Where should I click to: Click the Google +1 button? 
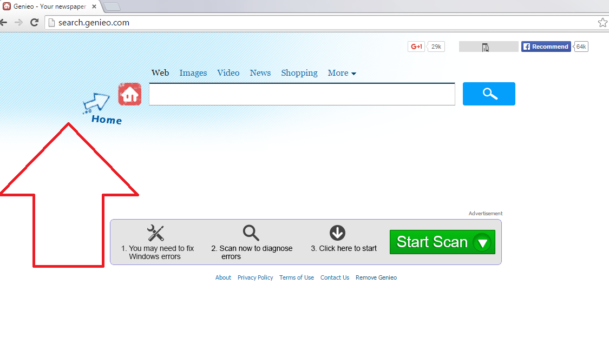point(416,47)
